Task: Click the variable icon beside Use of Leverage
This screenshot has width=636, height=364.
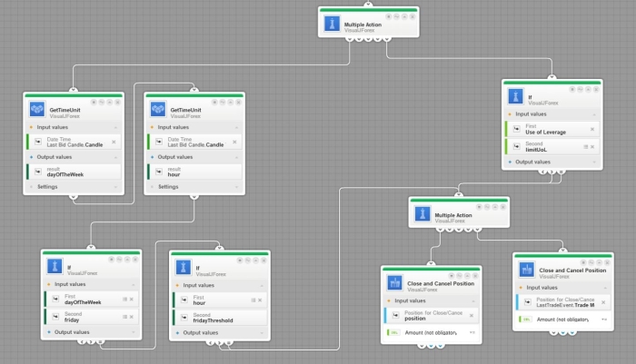Action: coord(517,129)
